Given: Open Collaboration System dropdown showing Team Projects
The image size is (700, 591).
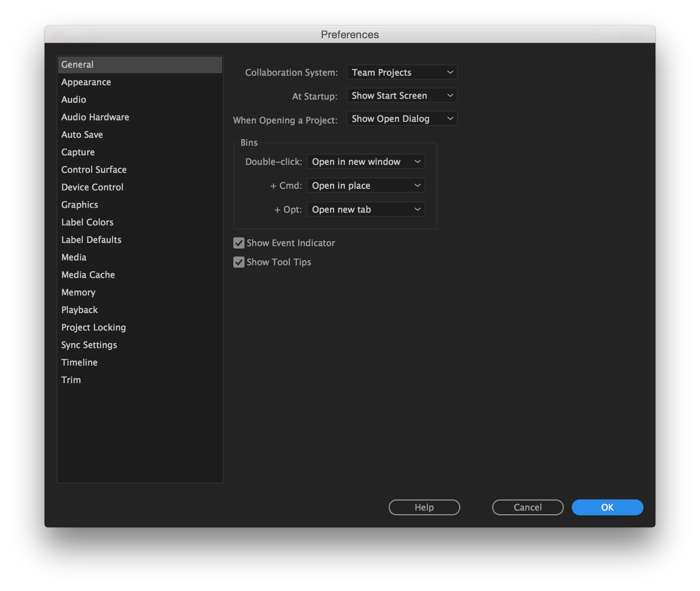Looking at the screenshot, I should coord(402,72).
